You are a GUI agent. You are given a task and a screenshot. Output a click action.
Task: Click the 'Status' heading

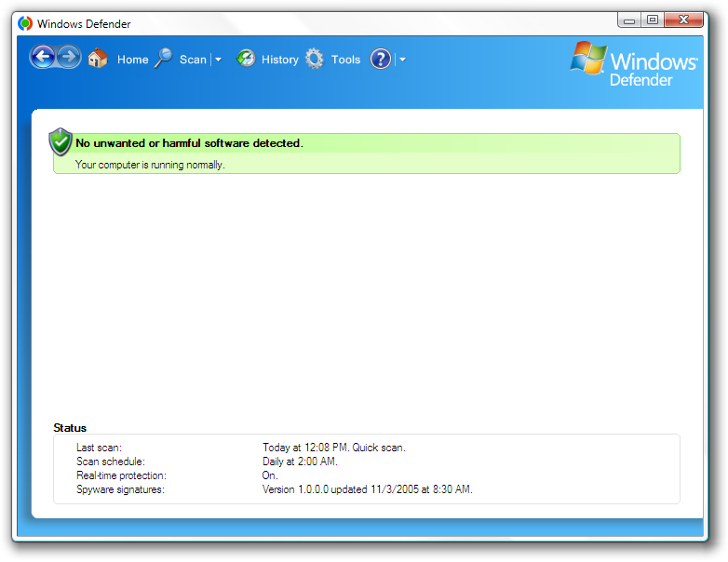coord(70,428)
